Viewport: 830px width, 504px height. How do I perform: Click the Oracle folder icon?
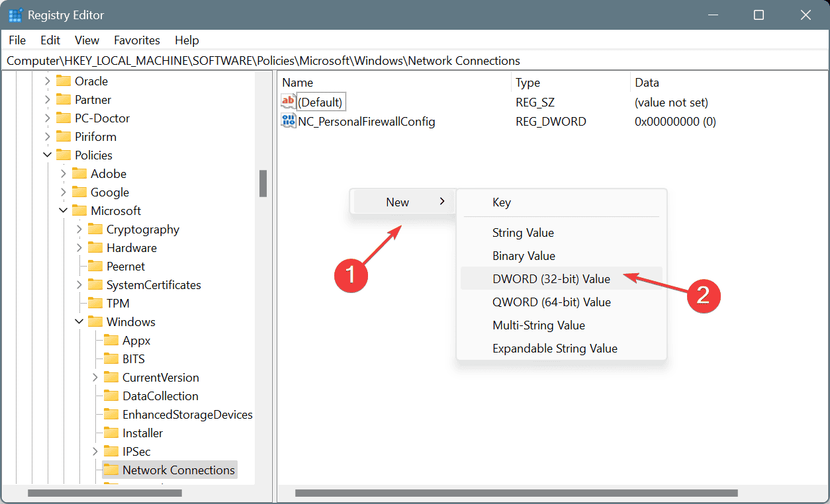coord(64,81)
